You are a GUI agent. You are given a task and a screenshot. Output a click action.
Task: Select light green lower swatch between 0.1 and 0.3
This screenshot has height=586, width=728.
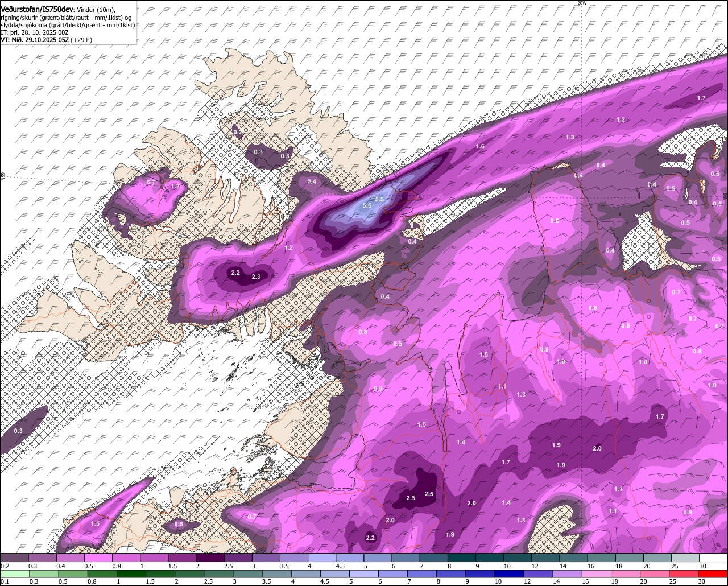click(15, 573)
